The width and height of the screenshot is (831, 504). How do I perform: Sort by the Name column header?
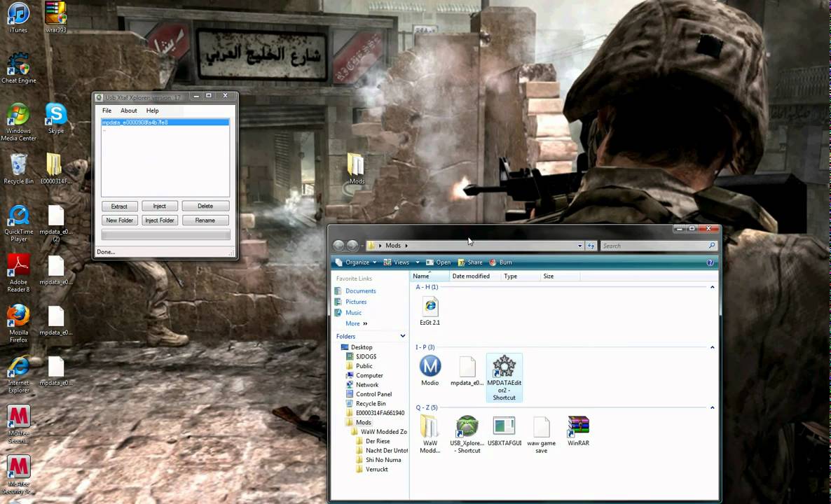[430, 276]
